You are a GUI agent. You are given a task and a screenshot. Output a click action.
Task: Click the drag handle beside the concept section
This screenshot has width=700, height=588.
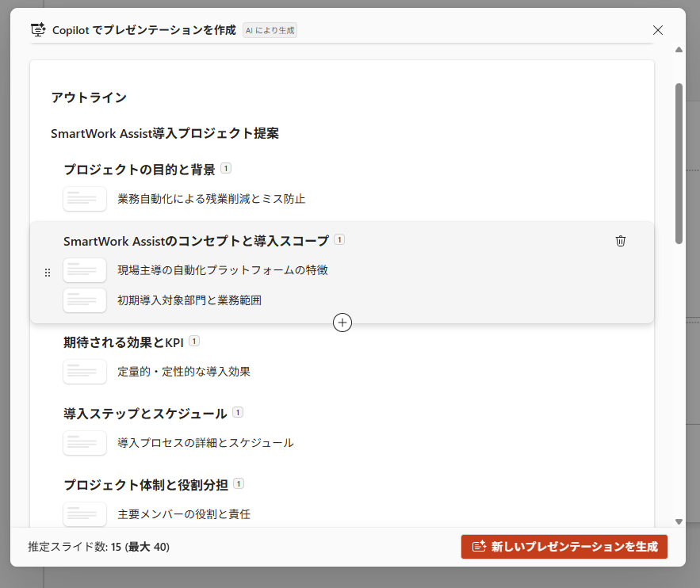coord(48,273)
